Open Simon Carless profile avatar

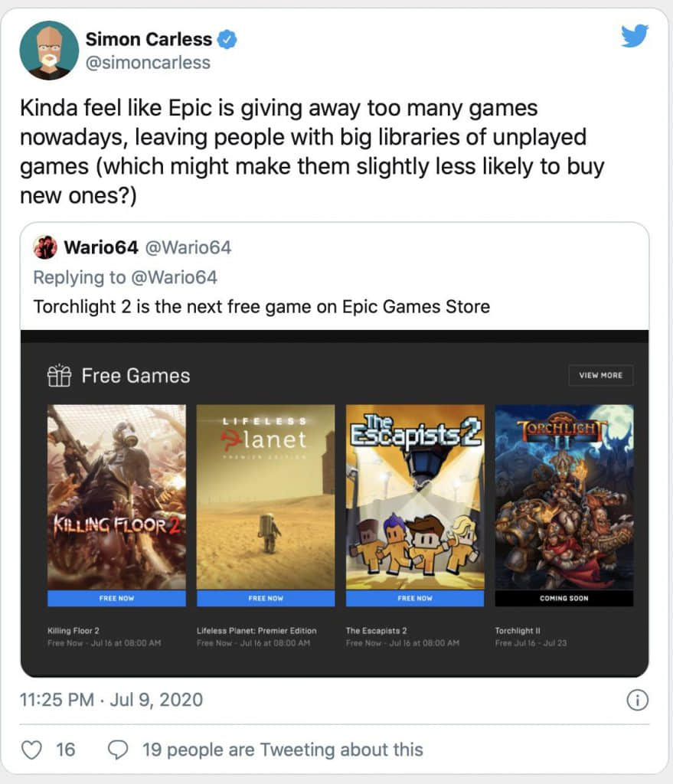[49, 51]
